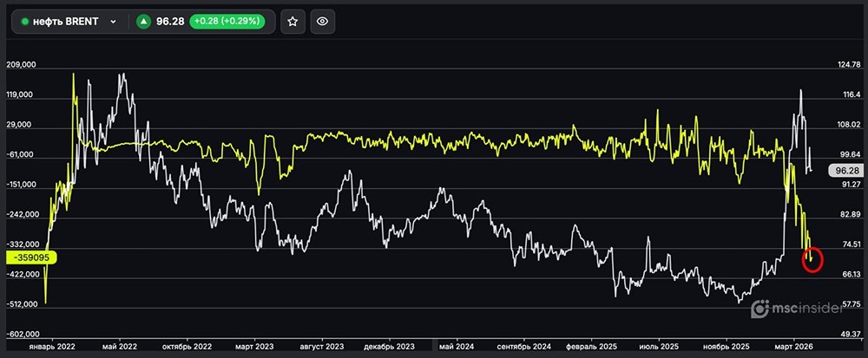Screen dimensions: 868x358
Task: Click май 2024 on the time axis
Action: tap(457, 346)
